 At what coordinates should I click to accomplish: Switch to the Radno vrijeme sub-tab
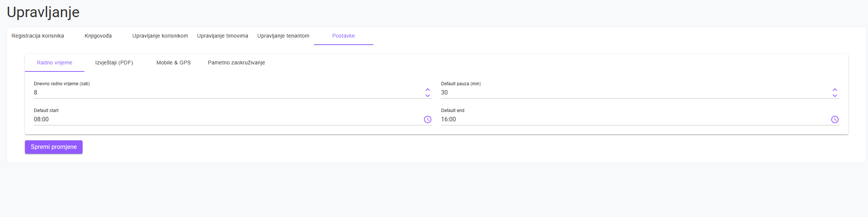[x=55, y=63]
